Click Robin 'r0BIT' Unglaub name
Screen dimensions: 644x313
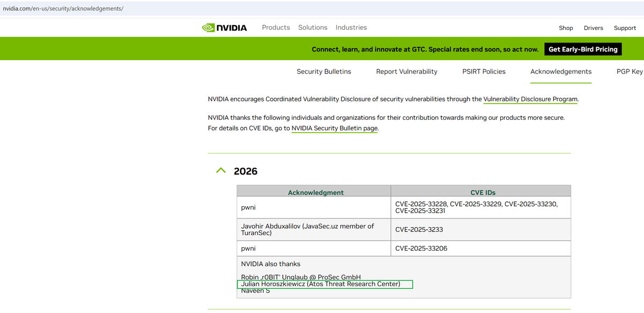point(301,277)
